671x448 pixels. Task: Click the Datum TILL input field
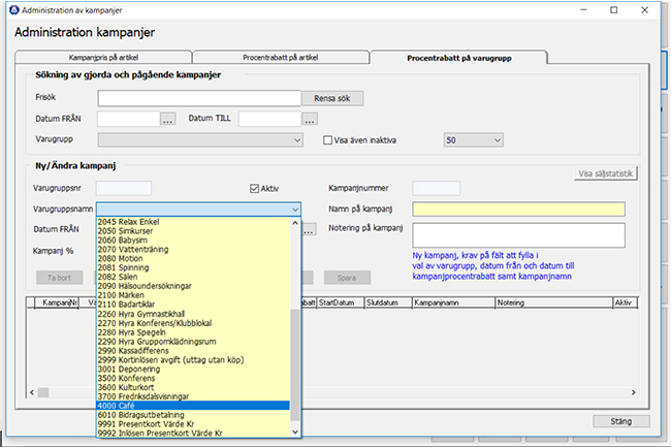coord(270,119)
